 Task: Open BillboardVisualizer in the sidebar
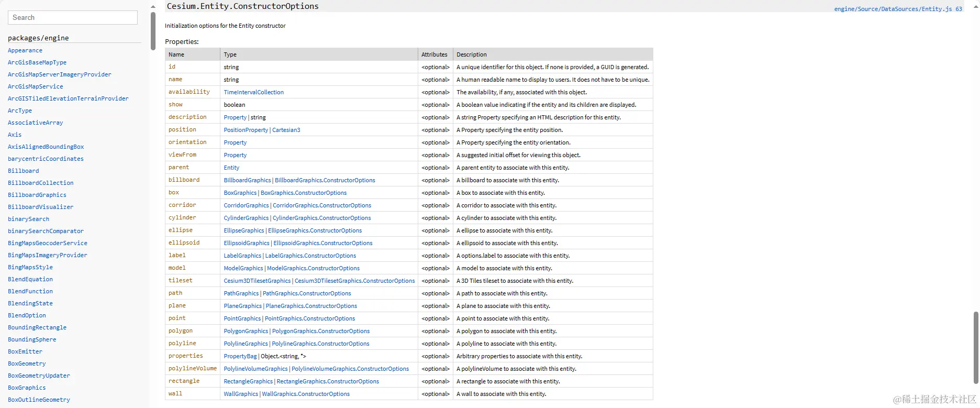(x=41, y=207)
